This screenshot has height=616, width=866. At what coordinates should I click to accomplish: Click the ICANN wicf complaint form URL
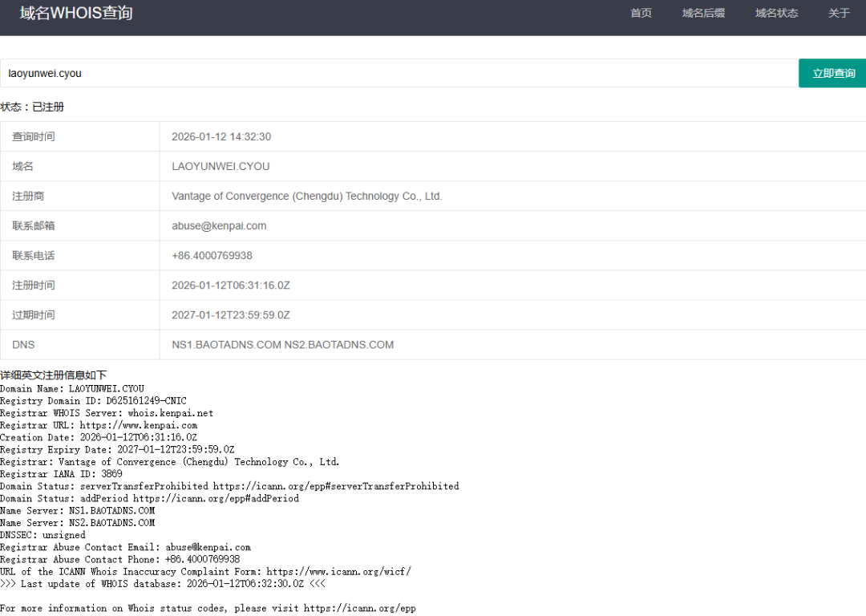tap(338, 571)
